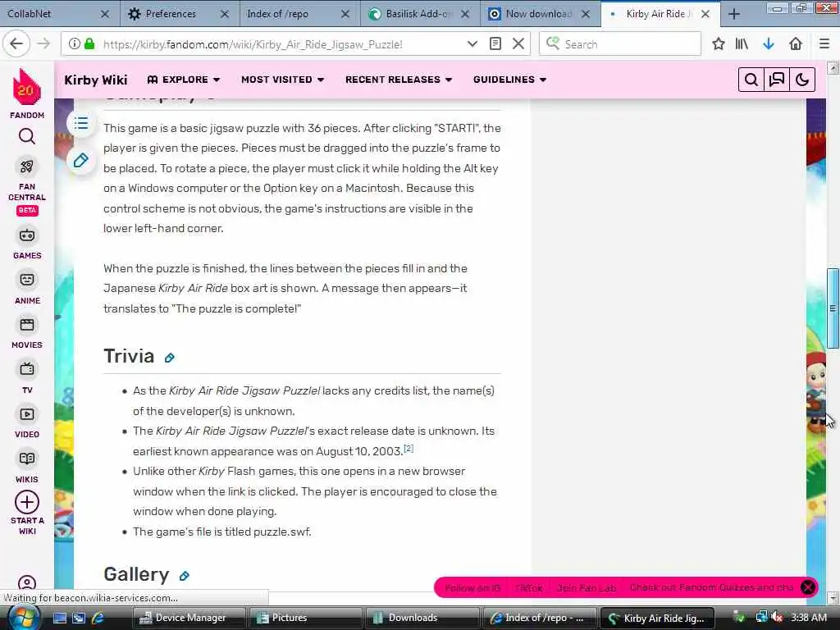This screenshot has height=630, width=840.
Task: Click the sidebar search magnifier icon
Action: coord(27,137)
